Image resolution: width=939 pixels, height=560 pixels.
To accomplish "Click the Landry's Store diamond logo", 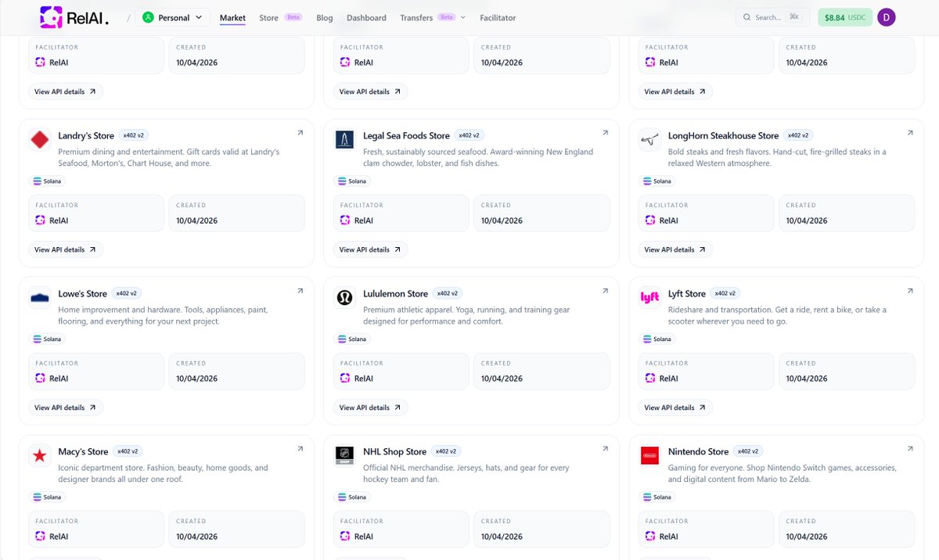I will [40, 140].
